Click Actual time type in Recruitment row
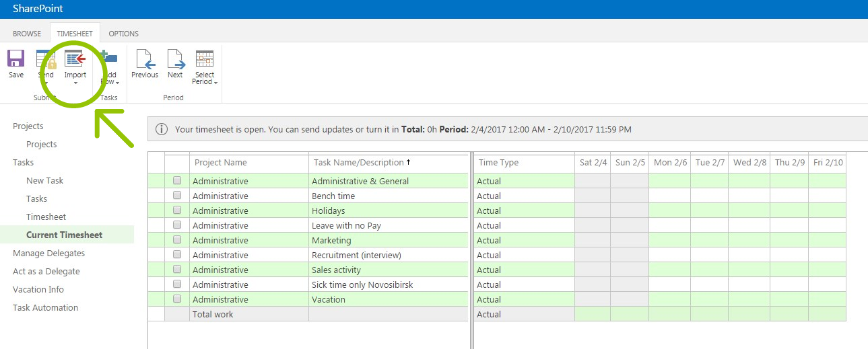Image resolution: width=868 pixels, height=349 pixels. (x=525, y=255)
